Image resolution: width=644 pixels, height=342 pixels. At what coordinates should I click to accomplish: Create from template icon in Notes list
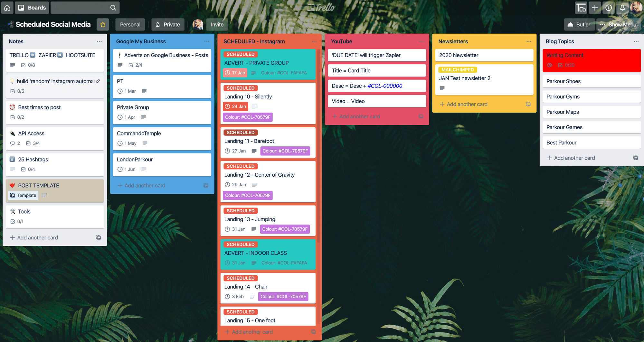click(99, 238)
